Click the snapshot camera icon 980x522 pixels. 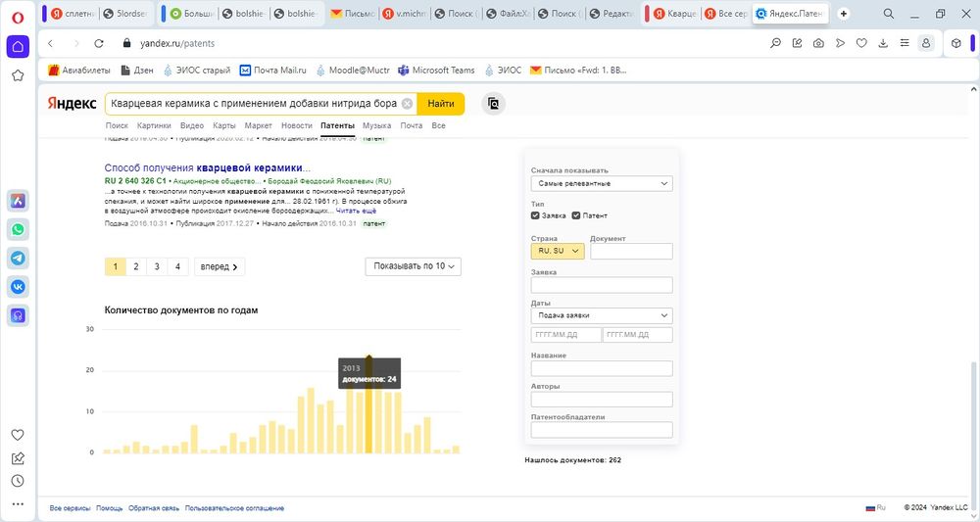[818, 43]
